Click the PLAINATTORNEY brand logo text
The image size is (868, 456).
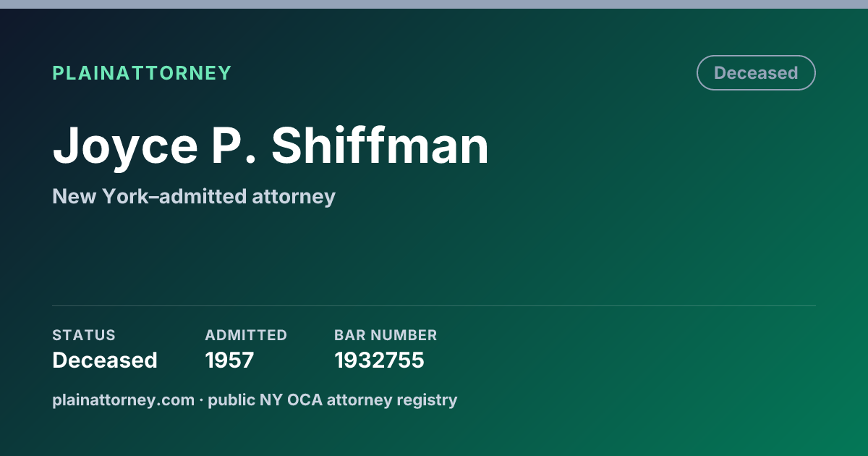click(x=142, y=73)
